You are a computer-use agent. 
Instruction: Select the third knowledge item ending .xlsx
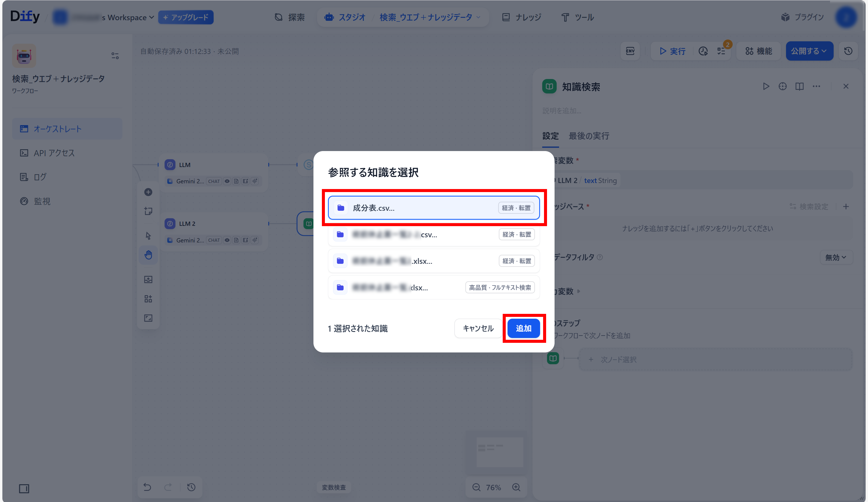433,261
